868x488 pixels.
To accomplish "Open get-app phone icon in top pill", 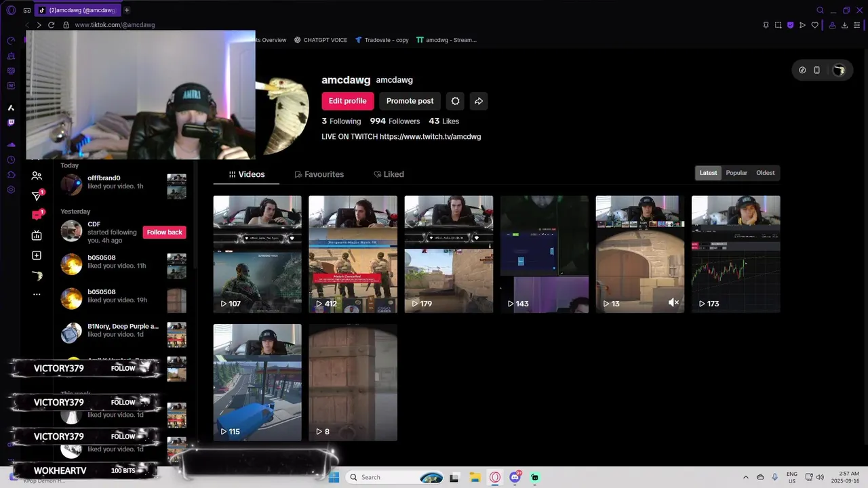I will pyautogui.click(x=817, y=70).
